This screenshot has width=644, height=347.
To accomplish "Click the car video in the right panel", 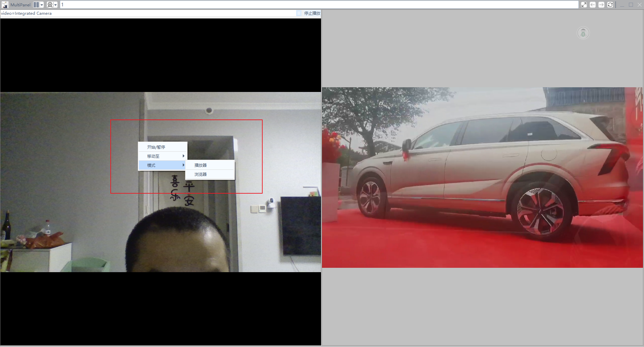I will (x=483, y=178).
